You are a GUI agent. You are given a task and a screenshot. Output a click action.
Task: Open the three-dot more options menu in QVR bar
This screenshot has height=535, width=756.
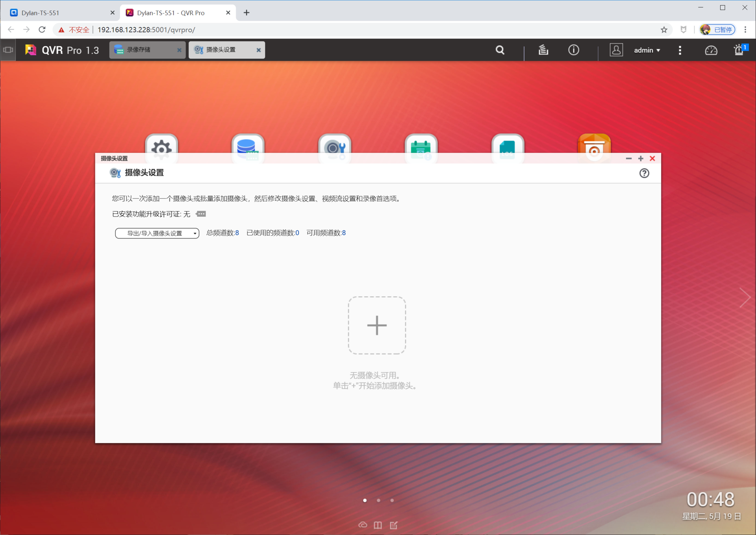tap(680, 50)
